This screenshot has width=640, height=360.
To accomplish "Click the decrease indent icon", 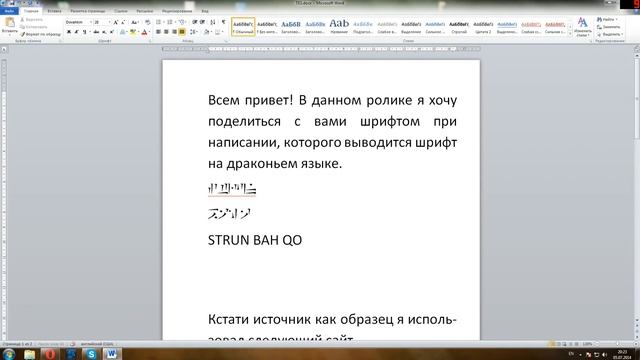I will point(195,22).
